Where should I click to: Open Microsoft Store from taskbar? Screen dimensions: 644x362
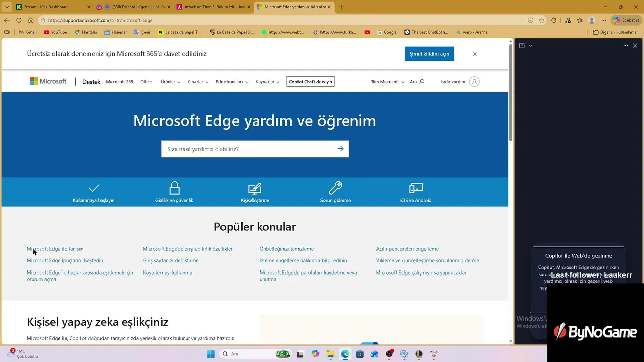[x=360, y=354]
